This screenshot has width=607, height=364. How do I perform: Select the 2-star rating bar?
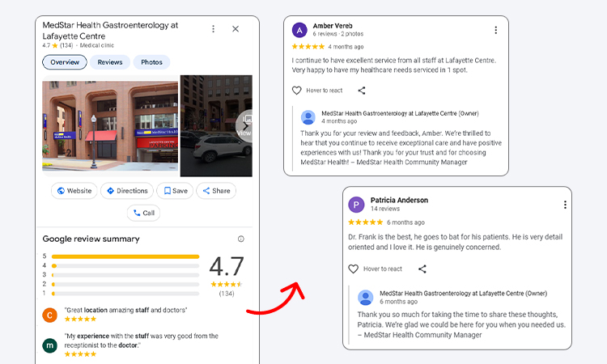(125, 284)
